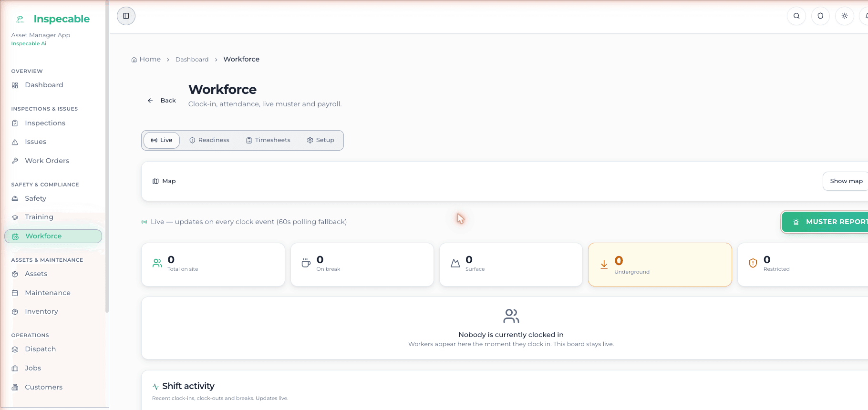Image resolution: width=868 pixels, height=410 pixels.
Task: Click the Restricted shield alert icon
Action: pos(753,263)
